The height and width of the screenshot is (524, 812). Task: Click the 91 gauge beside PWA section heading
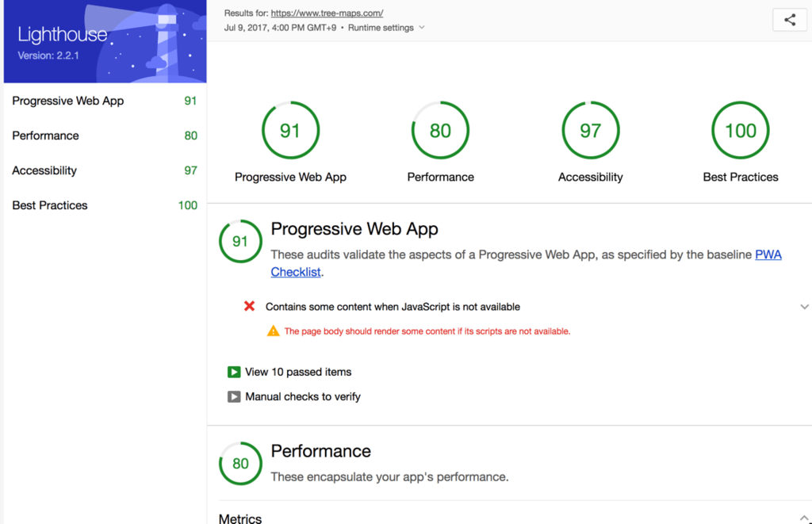(x=240, y=241)
